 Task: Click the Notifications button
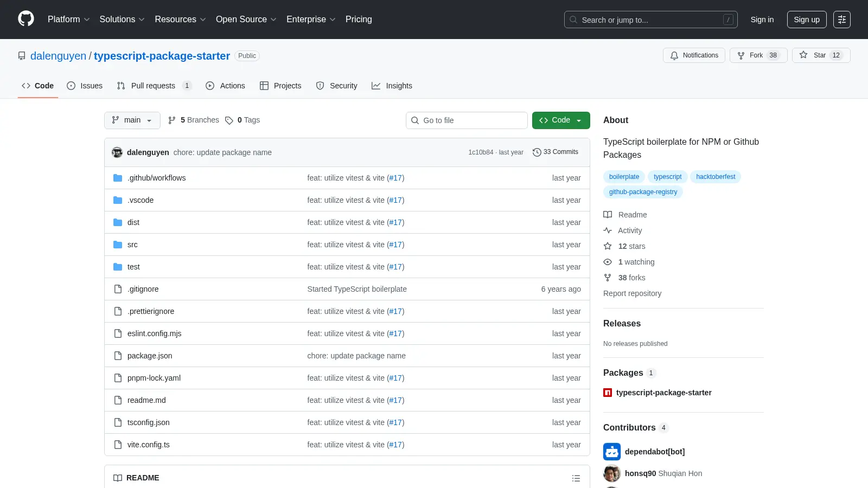(694, 55)
